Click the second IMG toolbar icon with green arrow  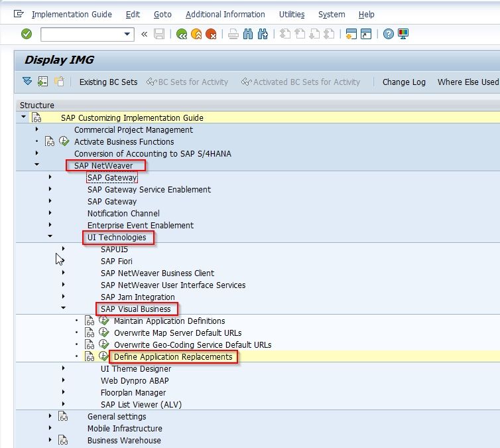click(x=42, y=82)
